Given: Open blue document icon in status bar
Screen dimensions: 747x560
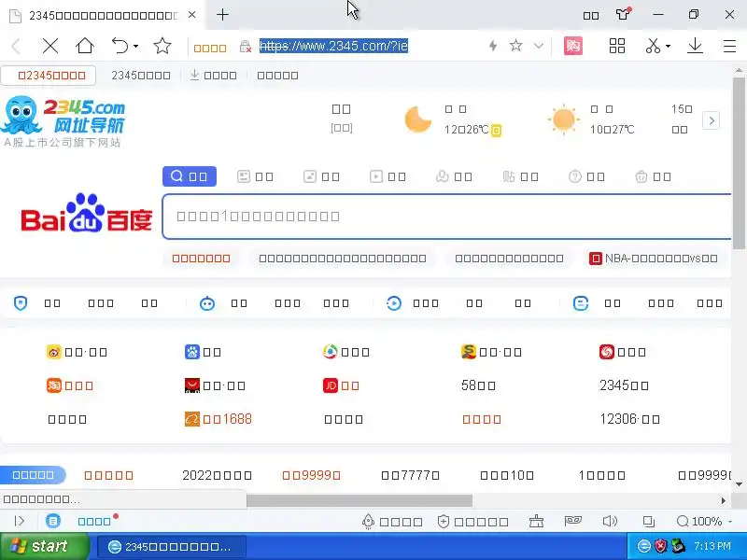Looking at the screenshot, I should 53,521.
